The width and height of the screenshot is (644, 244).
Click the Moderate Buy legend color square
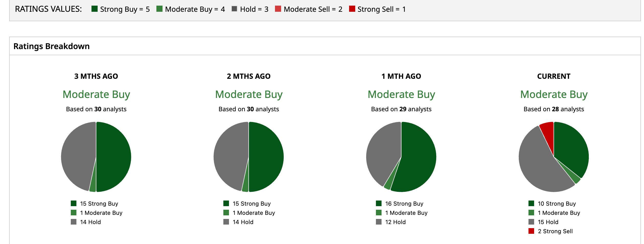tap(159, 9)
